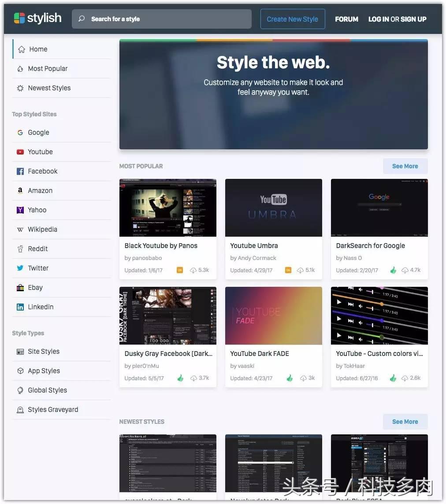Screen dimensions: 446x504
Task: Click the Stylish logo icon
Action: coord(19,19)
